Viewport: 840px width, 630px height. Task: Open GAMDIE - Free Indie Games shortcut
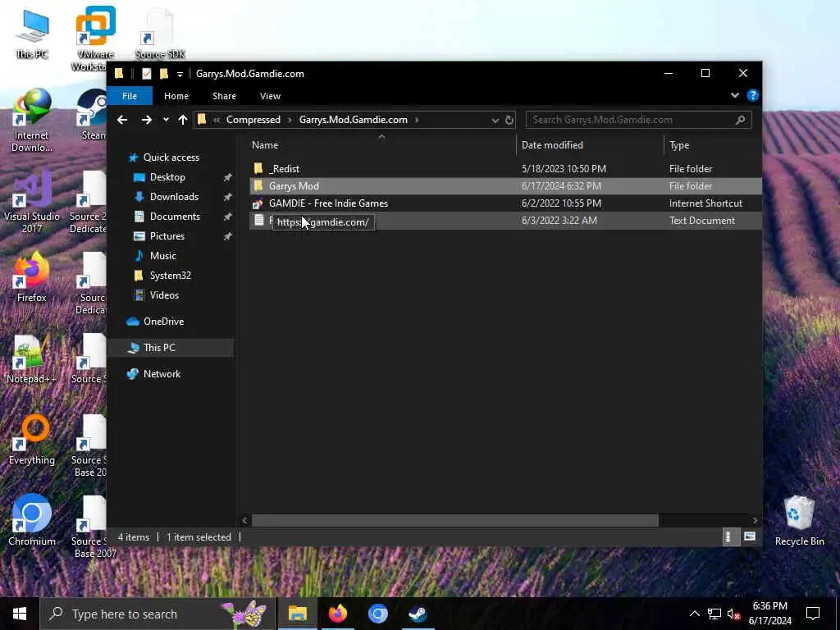pos(328,203)
